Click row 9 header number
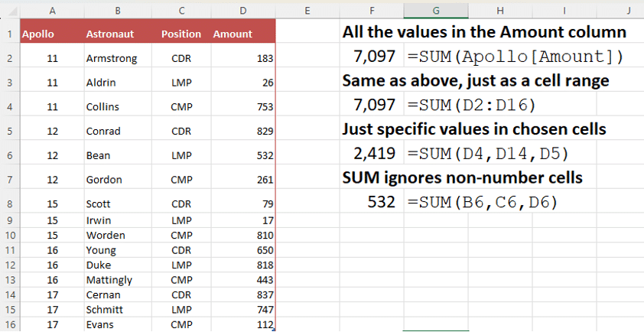 coord(9,220)
